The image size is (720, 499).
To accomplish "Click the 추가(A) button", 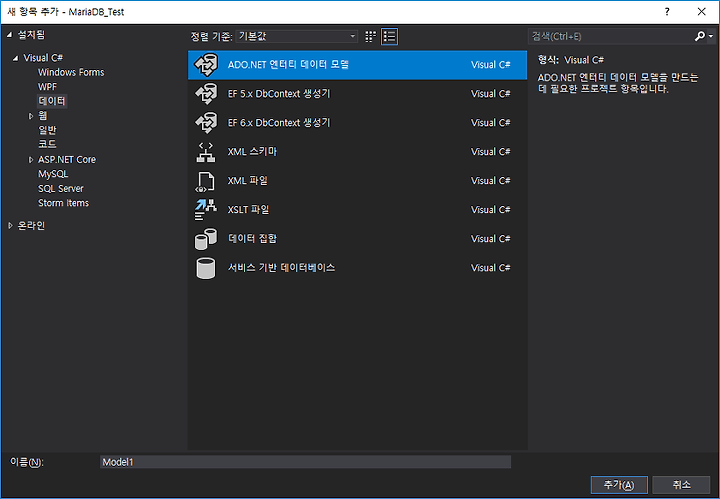I will 619,485.
